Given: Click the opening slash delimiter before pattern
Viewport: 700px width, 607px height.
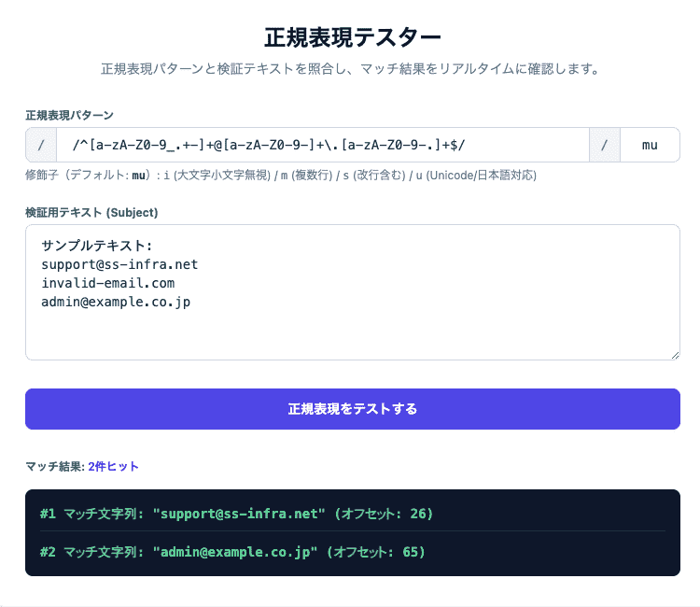Looking at the screenshot, I should [x=41, y=145].
